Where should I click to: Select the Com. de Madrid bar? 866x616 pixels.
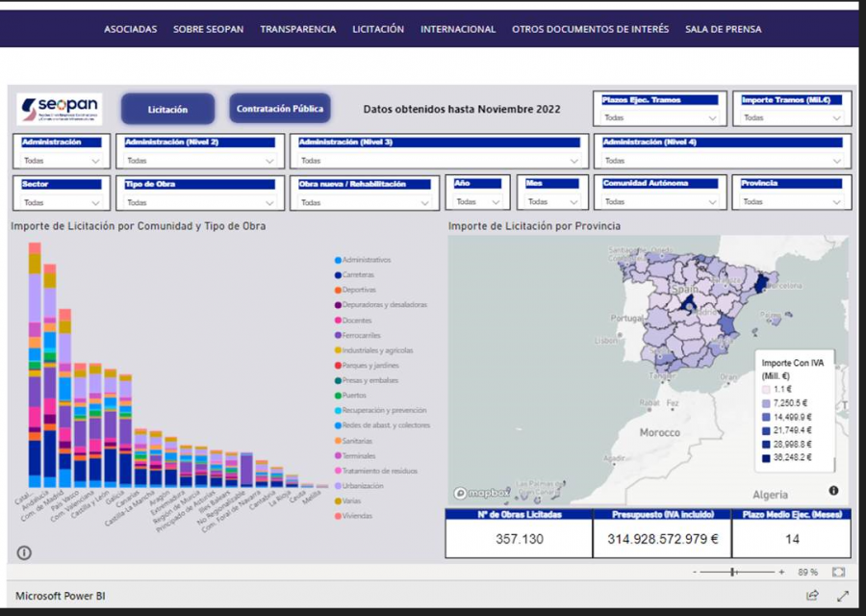click(x=65, y=398)
